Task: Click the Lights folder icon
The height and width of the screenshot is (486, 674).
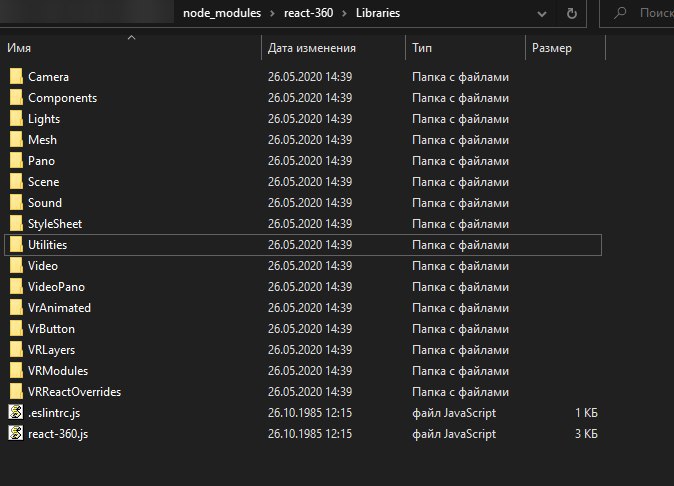Action: [16, 119]
